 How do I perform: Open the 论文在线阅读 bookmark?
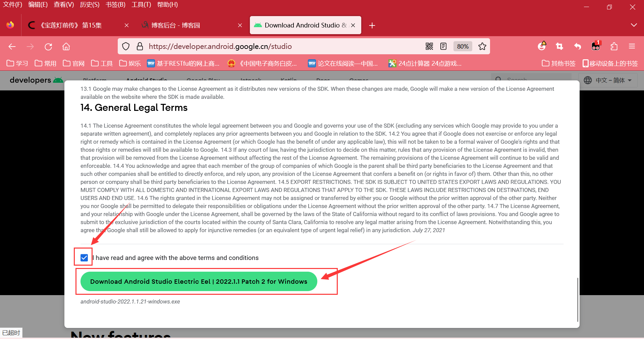coord(343,63)
